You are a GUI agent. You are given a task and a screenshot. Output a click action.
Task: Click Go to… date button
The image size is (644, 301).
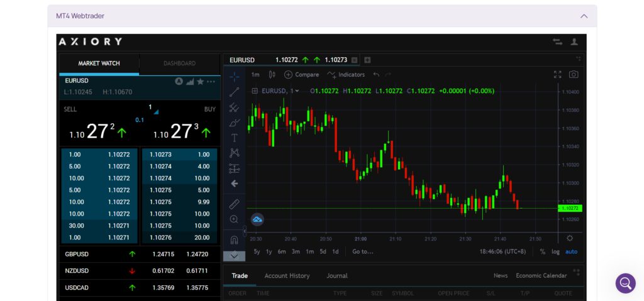pyautogui.click(x=363, y=252)
